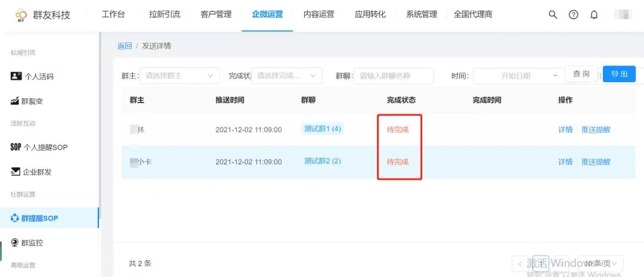The width and height of the screenshot is (644, 277).
Task: Switch to the 应用转化 tab
Action: (x=370, y=14)
